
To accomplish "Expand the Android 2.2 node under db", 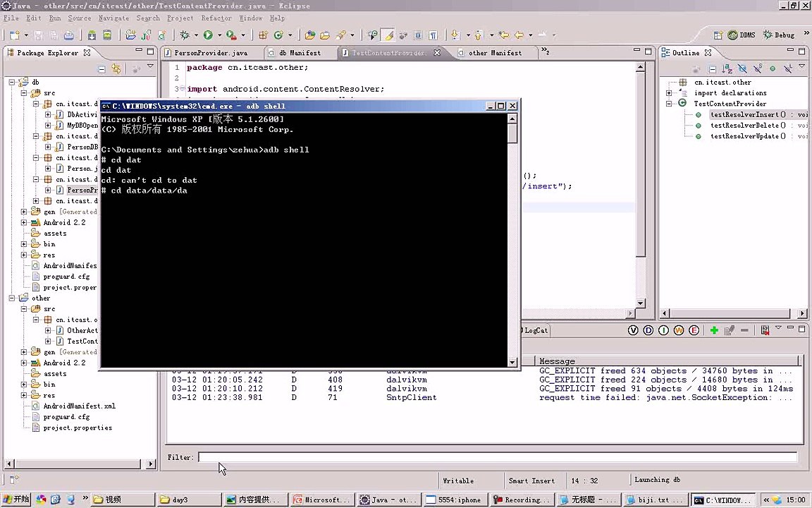I will [24, 222].
